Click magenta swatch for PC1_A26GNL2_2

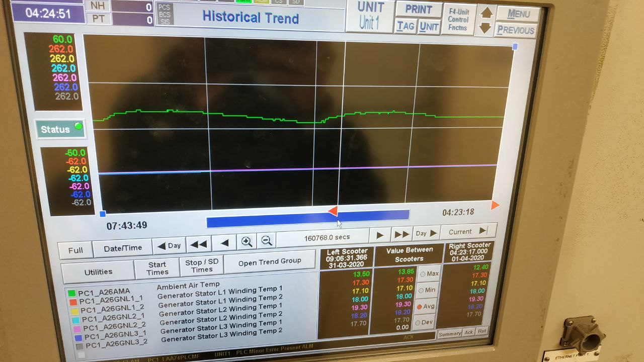pos(77,328)
